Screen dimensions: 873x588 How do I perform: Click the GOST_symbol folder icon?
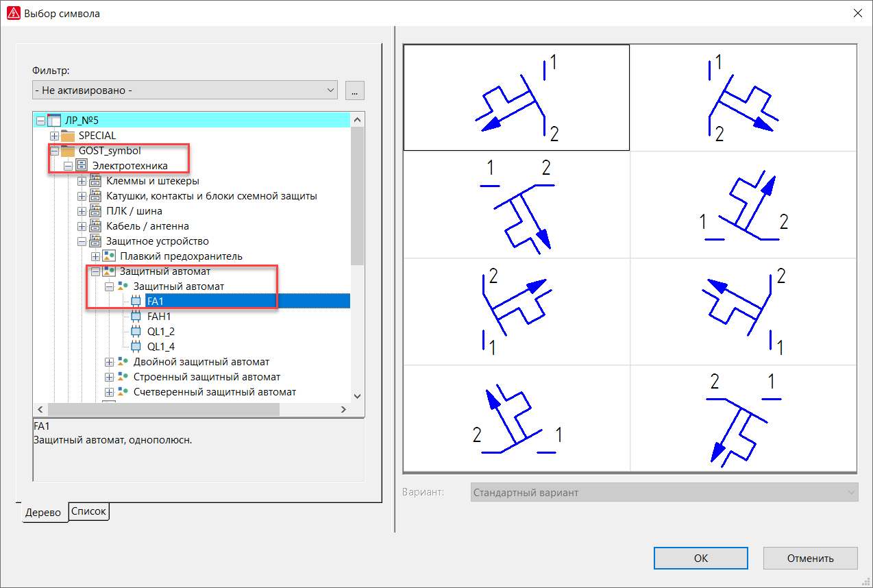68,151
